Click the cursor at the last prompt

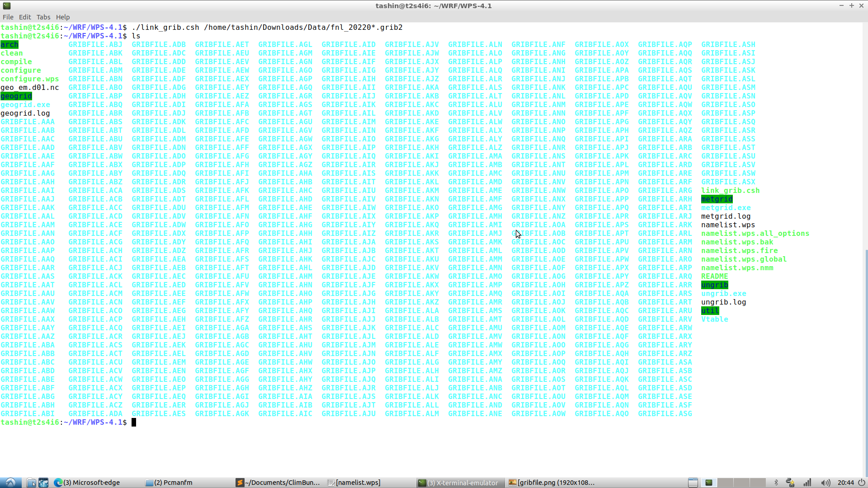(134, 422)
